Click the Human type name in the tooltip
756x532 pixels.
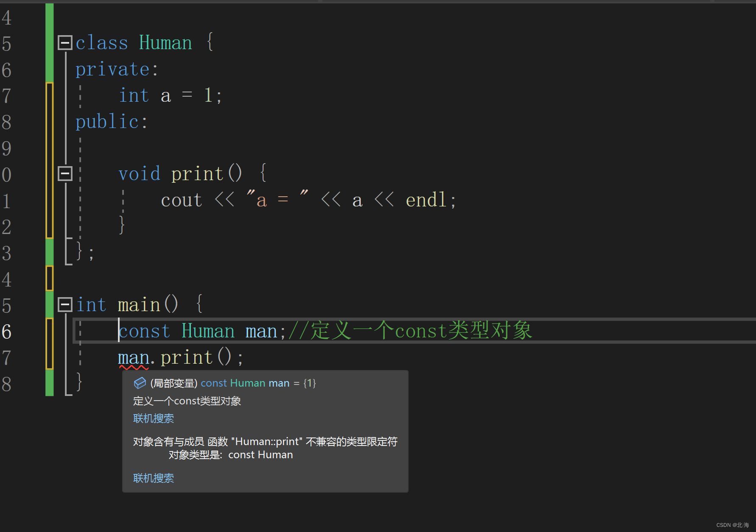click(x=247, y=383)
